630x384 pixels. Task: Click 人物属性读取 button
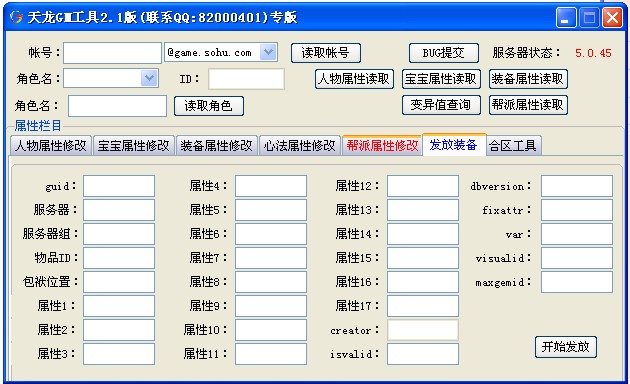354,79
